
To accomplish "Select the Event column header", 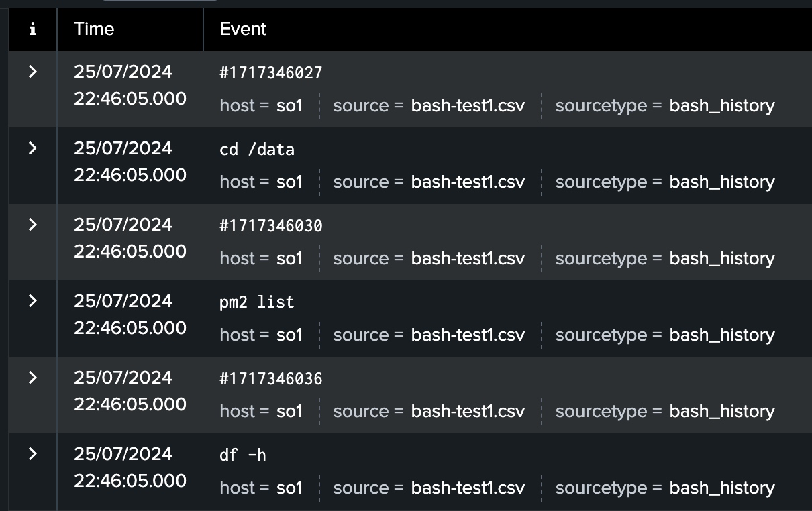I will tap(243, 29).
